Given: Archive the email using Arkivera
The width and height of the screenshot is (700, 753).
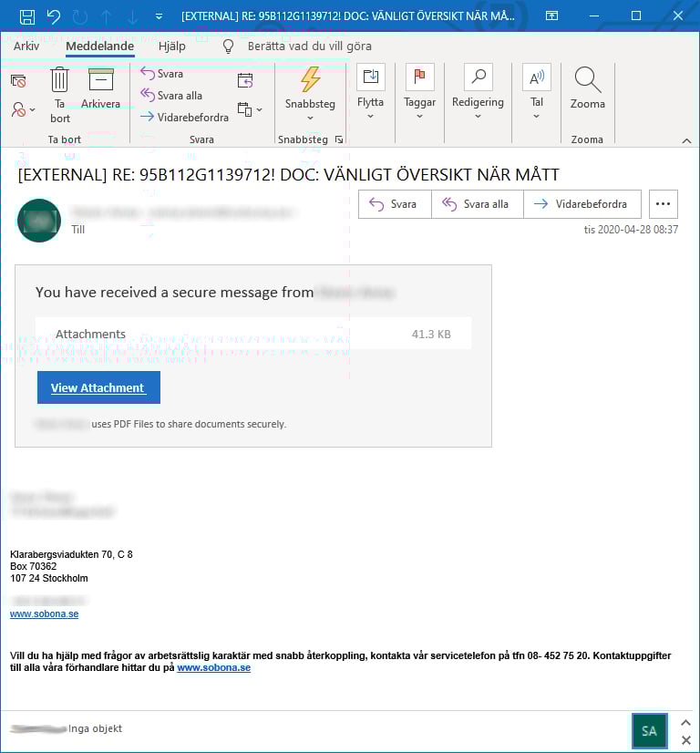Looking at the screenshot, I should tap(100, 89).
